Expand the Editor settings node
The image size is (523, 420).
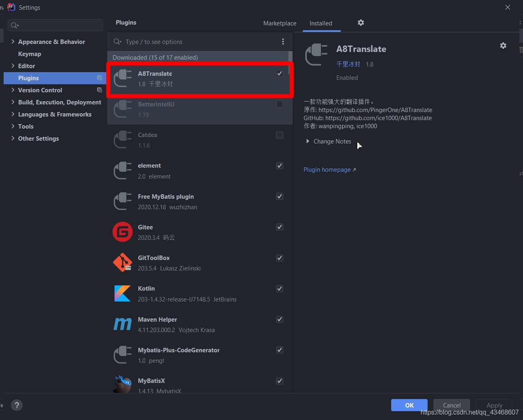point(13,66)
